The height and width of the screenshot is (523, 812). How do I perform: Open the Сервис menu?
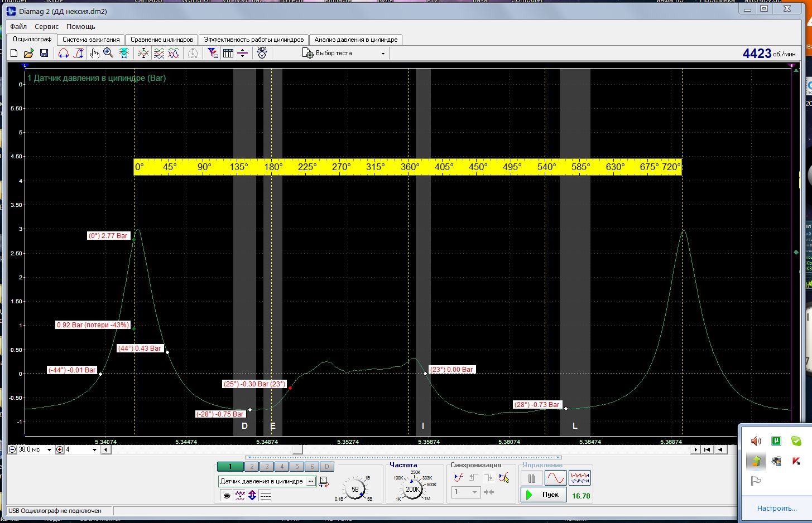[47, 26]
